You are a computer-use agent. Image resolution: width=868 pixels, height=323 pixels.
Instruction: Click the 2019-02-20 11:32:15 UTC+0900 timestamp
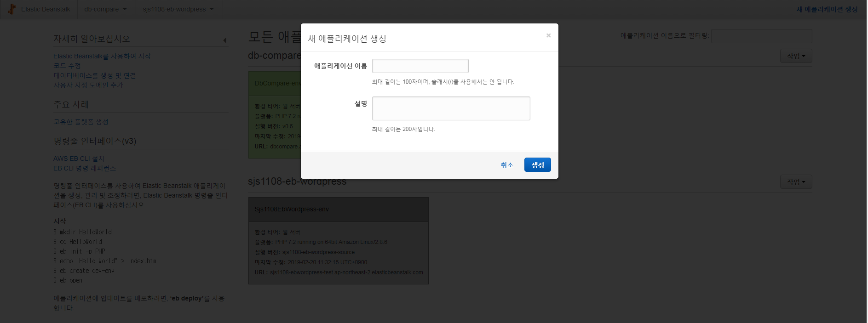pos(328,262)
